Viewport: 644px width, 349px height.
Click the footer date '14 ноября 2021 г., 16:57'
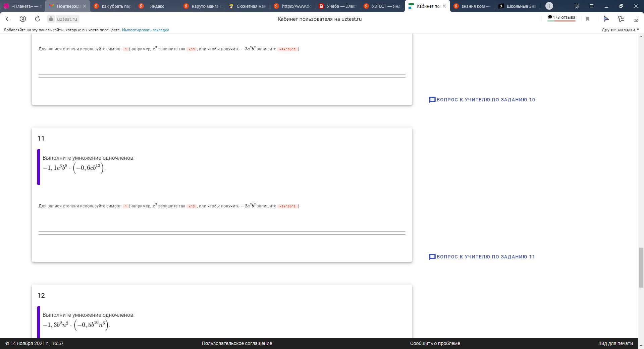(x=37, y=343)
